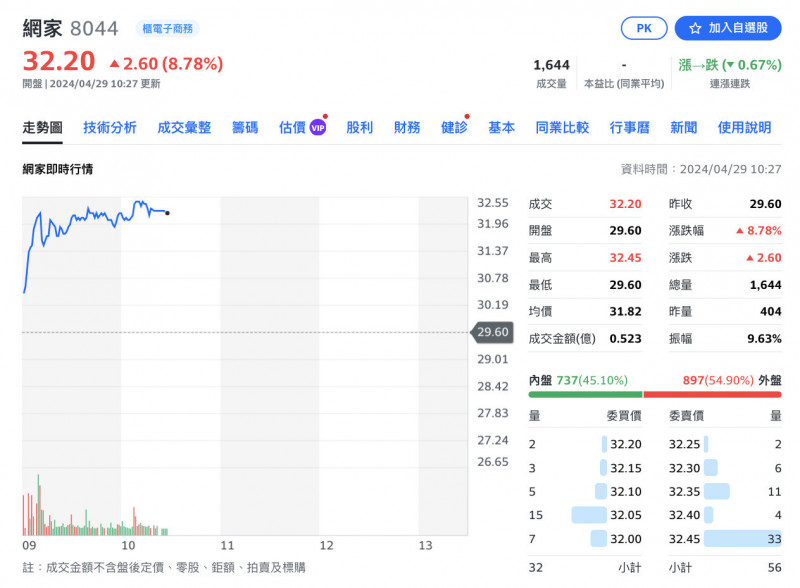Click bid price 32.05

[626, 515]
